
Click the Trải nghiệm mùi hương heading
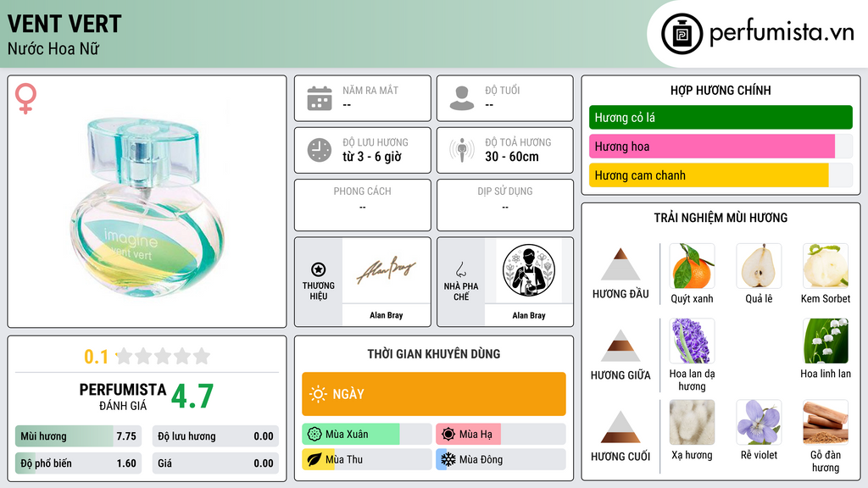pyautogui.click(x=721, y=218)
